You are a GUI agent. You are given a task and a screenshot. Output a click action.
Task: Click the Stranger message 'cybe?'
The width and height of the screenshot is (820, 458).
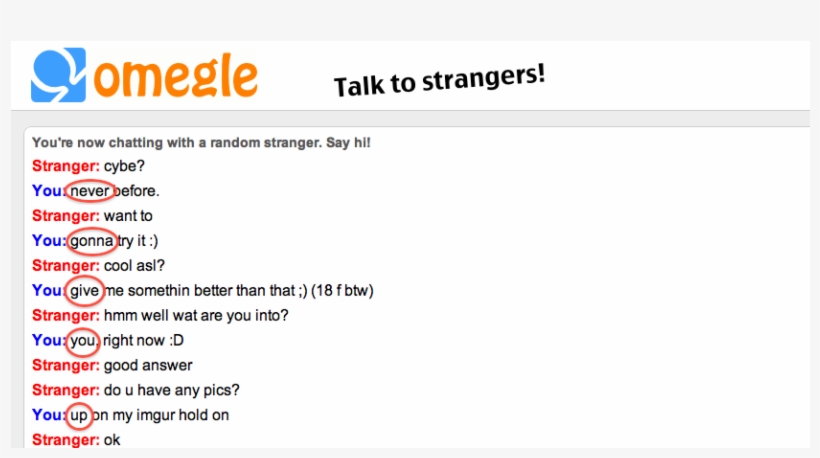click(124, 167)
